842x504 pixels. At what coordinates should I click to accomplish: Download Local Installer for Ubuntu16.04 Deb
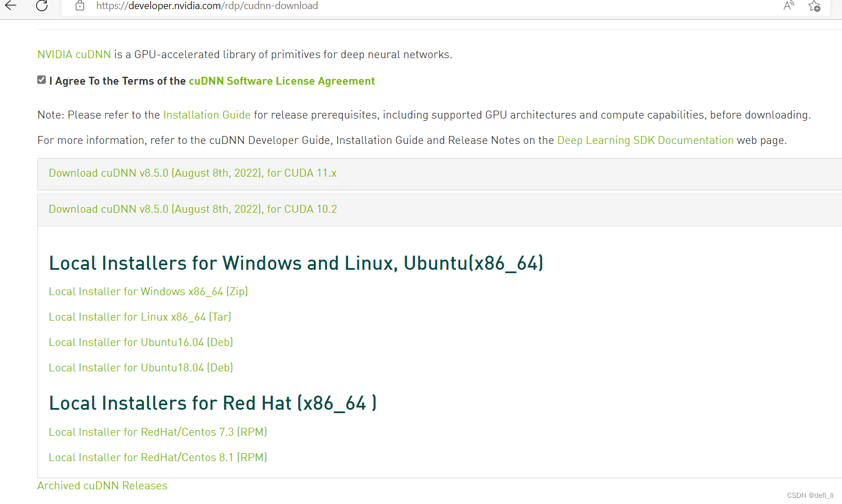[141, 343]
